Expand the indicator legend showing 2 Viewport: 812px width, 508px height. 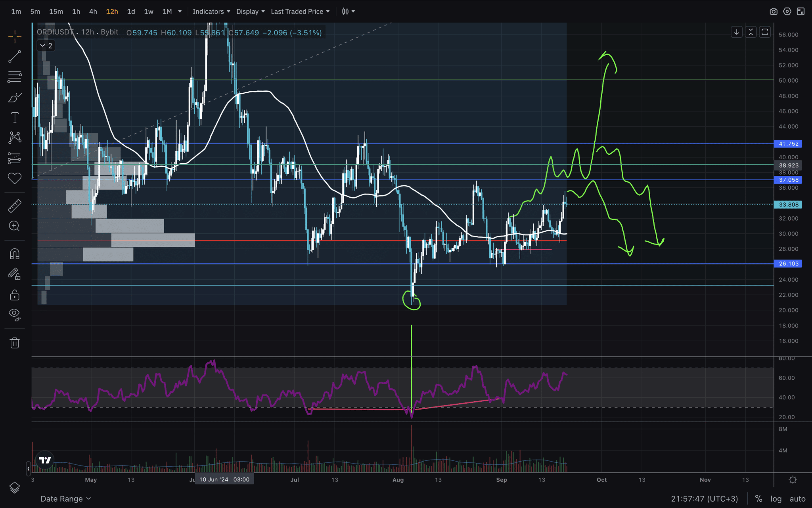(x=46, y=46)
